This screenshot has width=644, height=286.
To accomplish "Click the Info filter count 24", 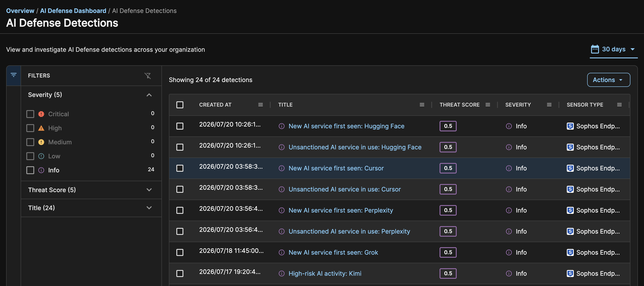I will point(151,169).
